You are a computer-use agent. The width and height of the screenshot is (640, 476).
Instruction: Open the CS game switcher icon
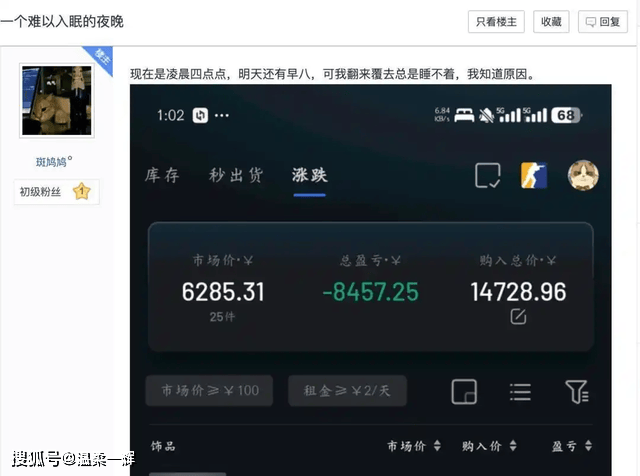(x=534, y=176)
